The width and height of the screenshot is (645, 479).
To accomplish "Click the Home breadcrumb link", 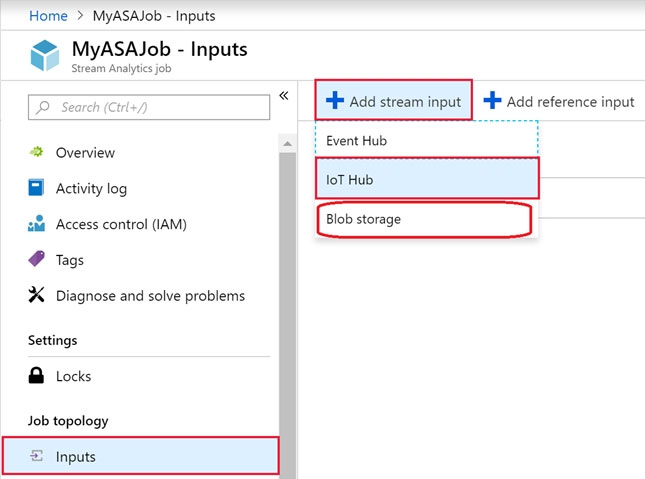I will pos(48,16).
